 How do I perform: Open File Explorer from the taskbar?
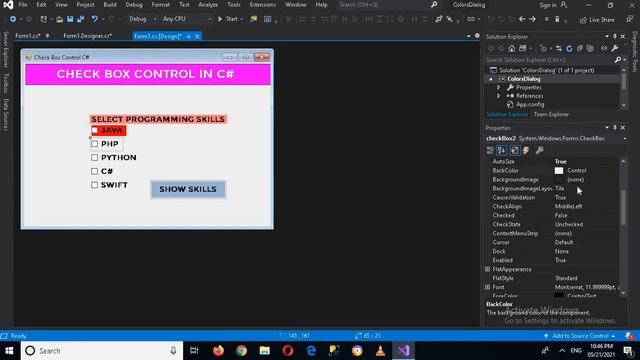click(x=264, y=351)
